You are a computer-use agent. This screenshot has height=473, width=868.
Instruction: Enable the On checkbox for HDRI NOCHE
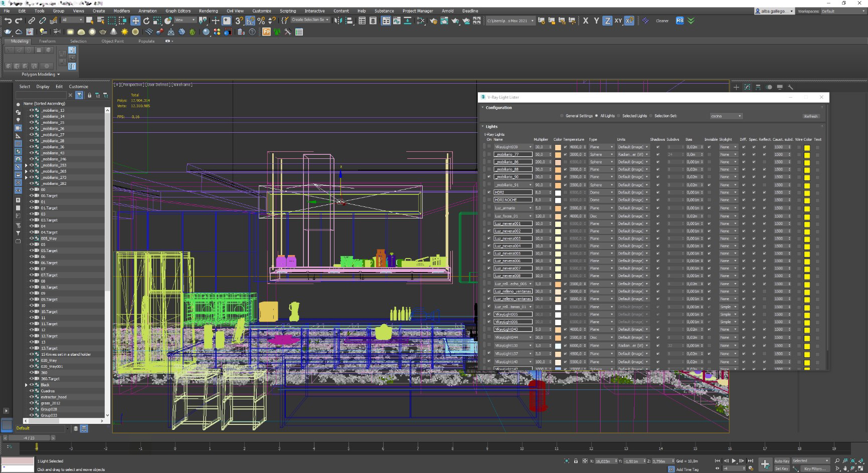[489, 200]
